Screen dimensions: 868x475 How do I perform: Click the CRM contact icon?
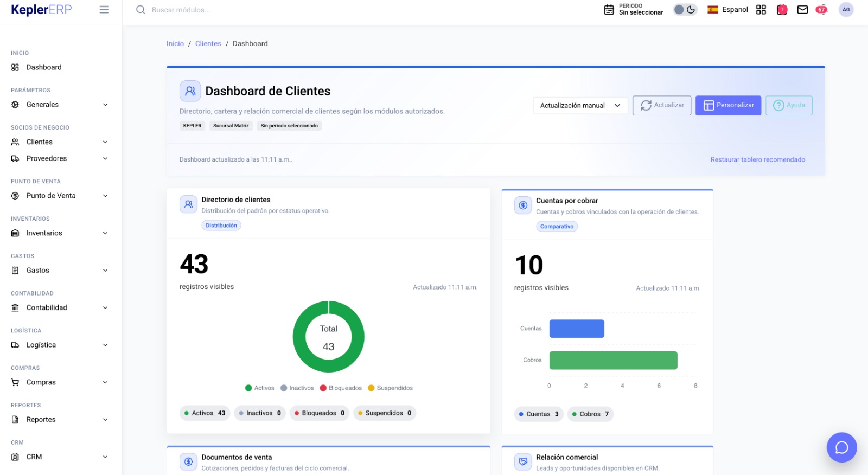pos(15,457)
